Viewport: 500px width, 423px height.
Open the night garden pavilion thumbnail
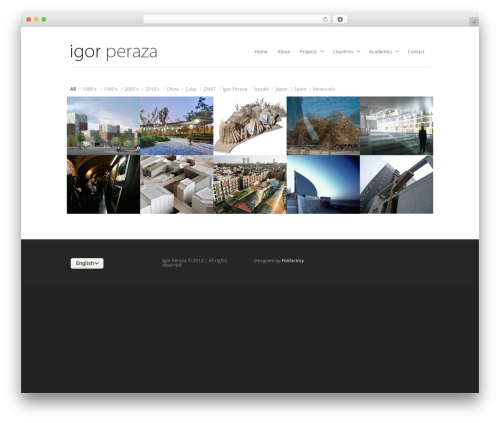tap(177, 126)
